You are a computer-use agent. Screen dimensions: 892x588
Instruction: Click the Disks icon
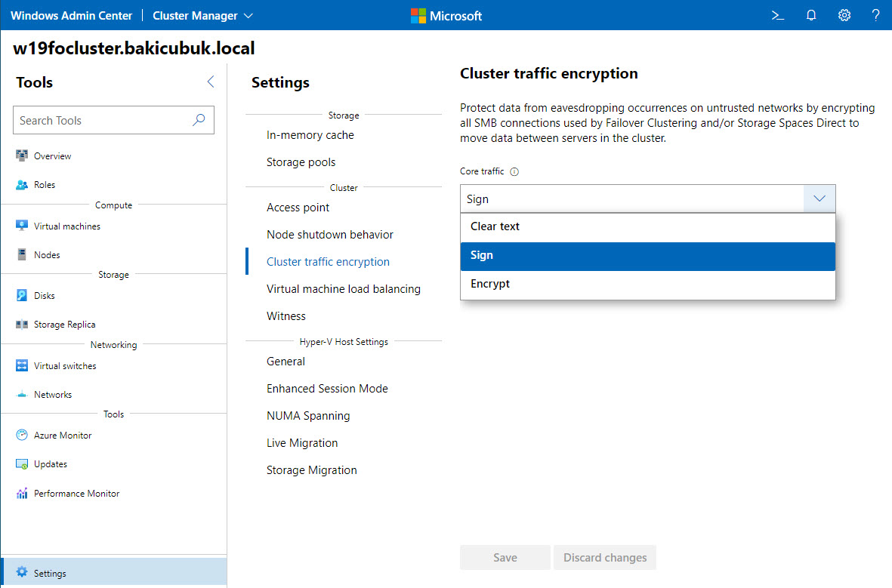tap(22, 295)
